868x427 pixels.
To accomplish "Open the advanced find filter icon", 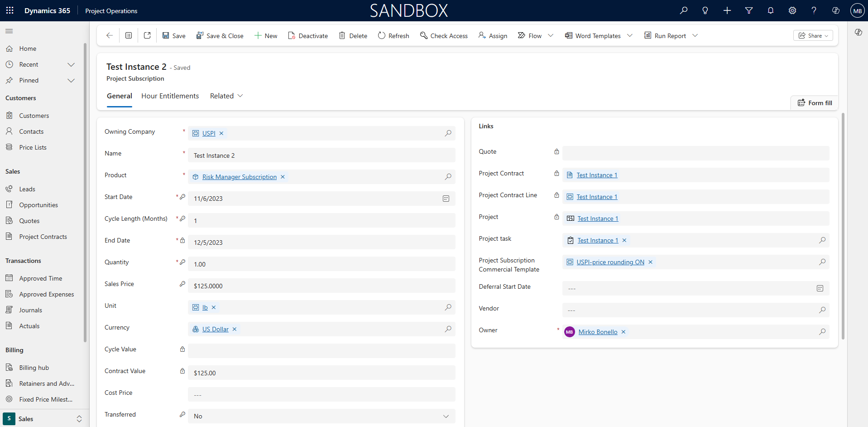I will click(x=749, y=10).
